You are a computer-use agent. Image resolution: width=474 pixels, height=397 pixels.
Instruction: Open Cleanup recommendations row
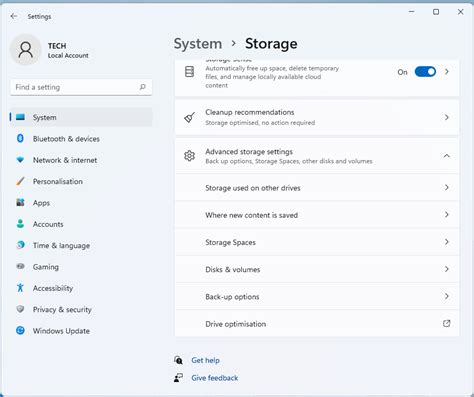317,117
